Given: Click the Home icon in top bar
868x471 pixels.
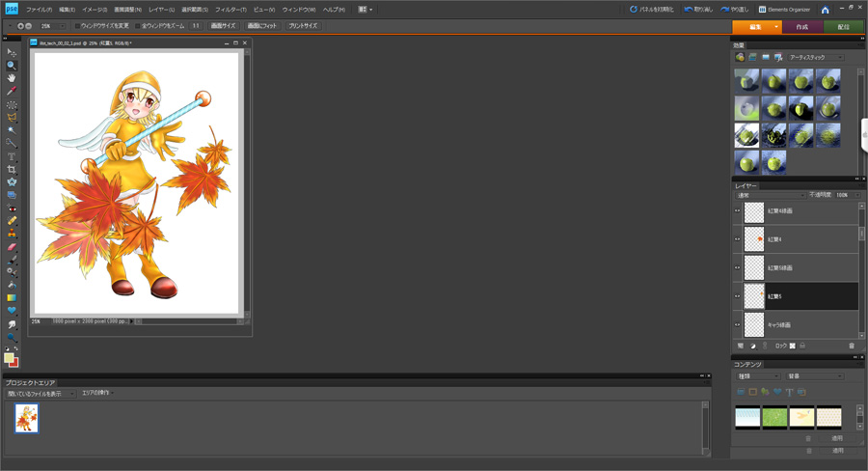Looking at the screenshot, I should 825,10.
